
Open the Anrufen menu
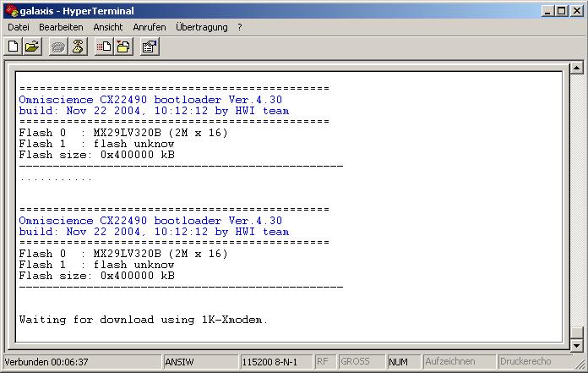150,27
